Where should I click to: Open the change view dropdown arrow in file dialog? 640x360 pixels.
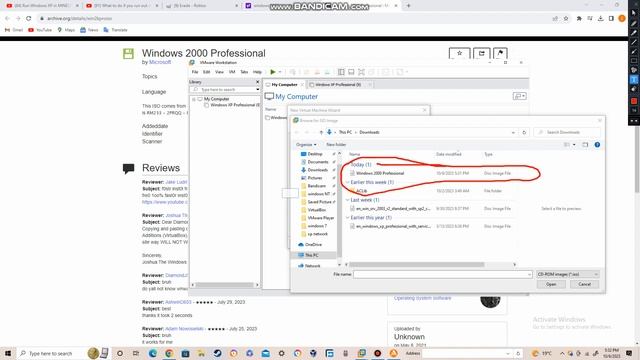574,144
